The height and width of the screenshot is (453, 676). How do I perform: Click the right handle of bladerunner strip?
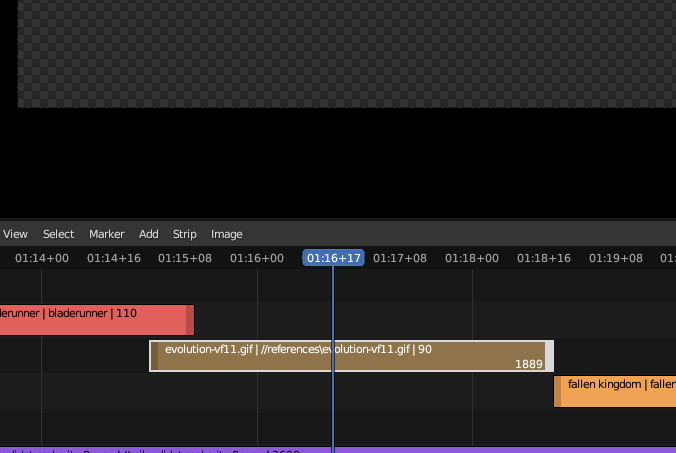tap(190, 320)
